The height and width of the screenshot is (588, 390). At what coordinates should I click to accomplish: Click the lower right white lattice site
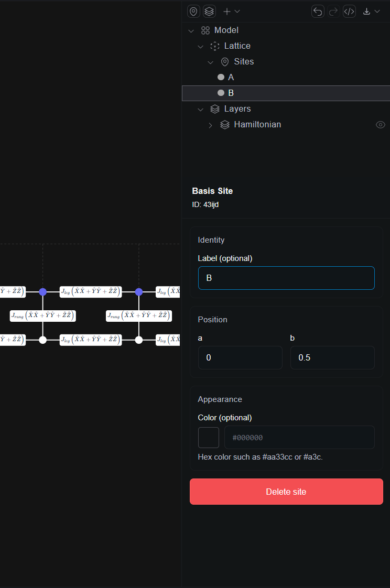pyautogui.click(x=139, y=340)
